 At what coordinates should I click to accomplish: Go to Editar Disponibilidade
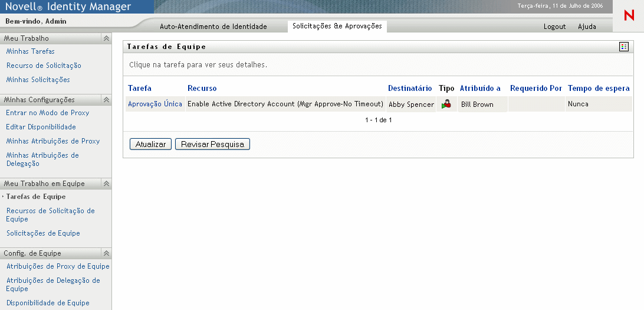click(x=41, y=127)
